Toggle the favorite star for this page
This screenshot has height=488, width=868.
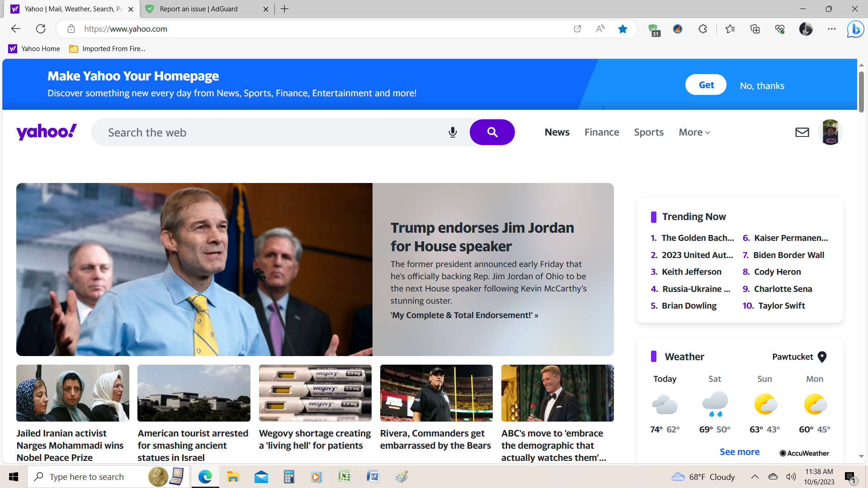click(623, 29)
